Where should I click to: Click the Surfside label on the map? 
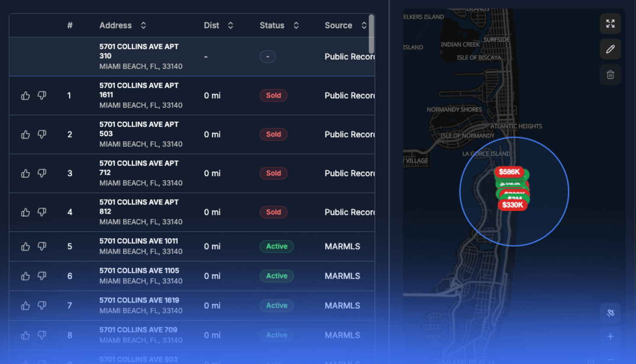click(x=496, y=40)
